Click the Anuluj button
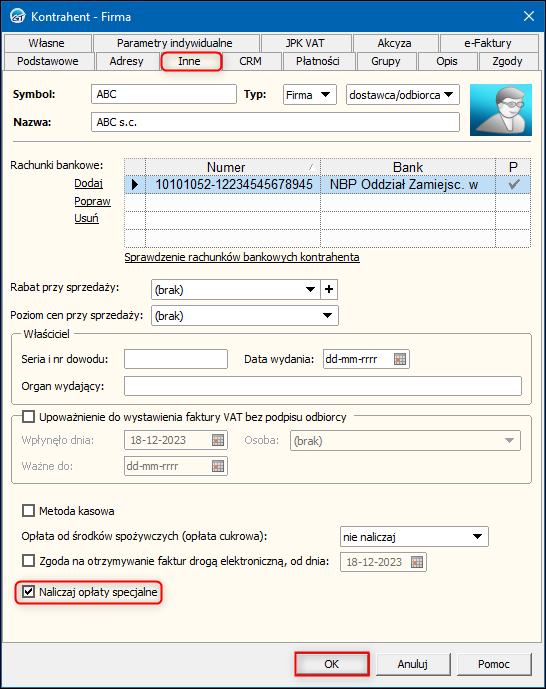This screenshot has width=546, height=689. [413, 664]
